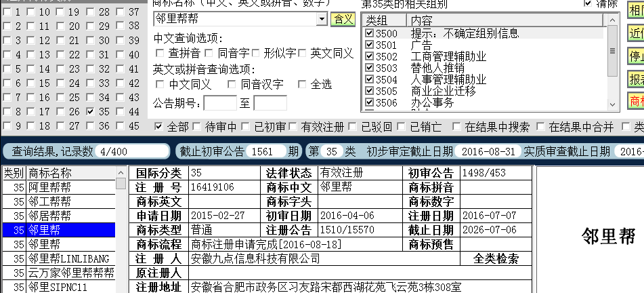Filter by 已初审 status
The height and width of the screenshot is (293, 644).
(245, 126)
